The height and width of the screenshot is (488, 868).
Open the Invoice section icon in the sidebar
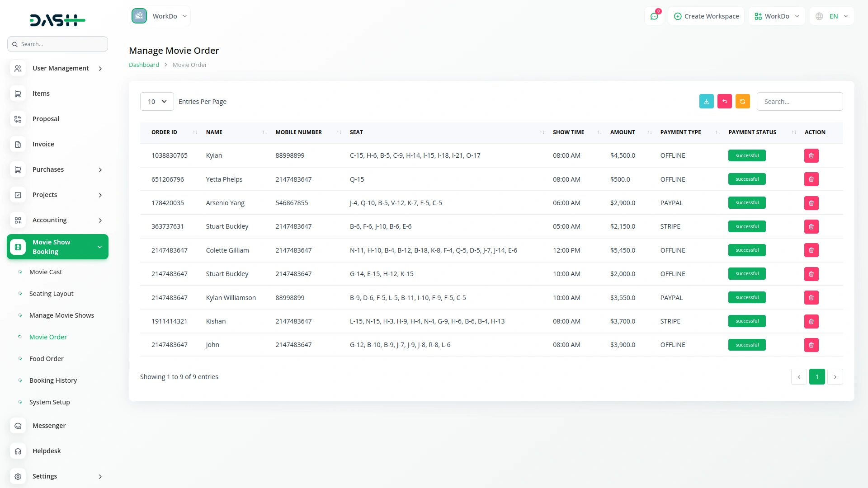18,144
